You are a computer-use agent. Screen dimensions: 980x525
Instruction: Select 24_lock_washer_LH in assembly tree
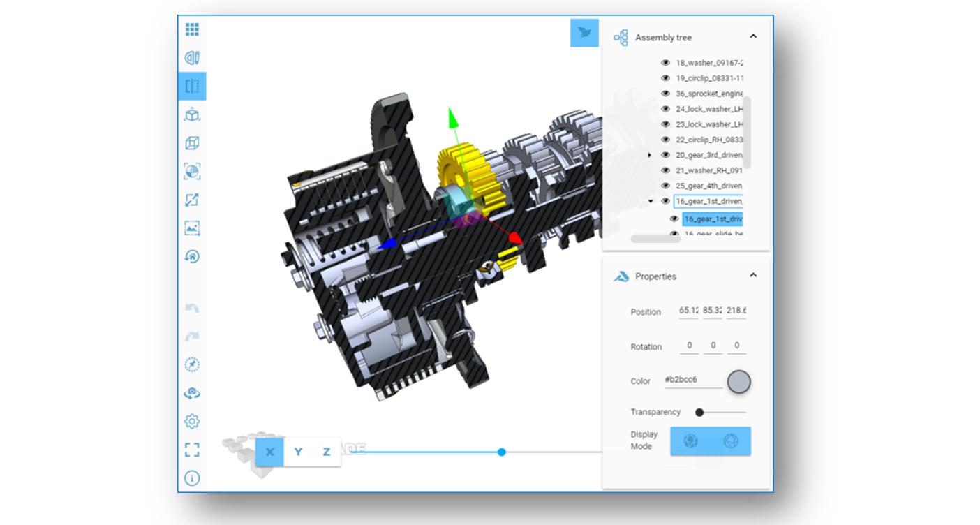(708, 109)
